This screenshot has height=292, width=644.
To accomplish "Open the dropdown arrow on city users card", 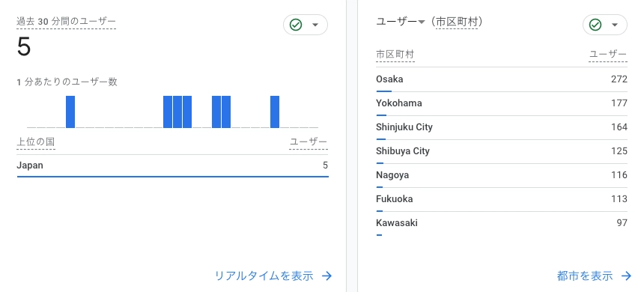I will tap(615, 25).
